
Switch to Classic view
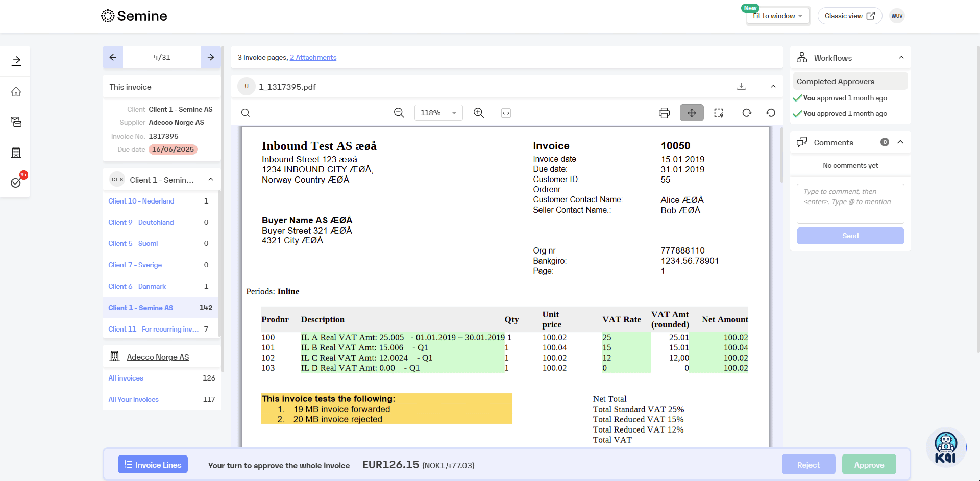pos(850,16)
